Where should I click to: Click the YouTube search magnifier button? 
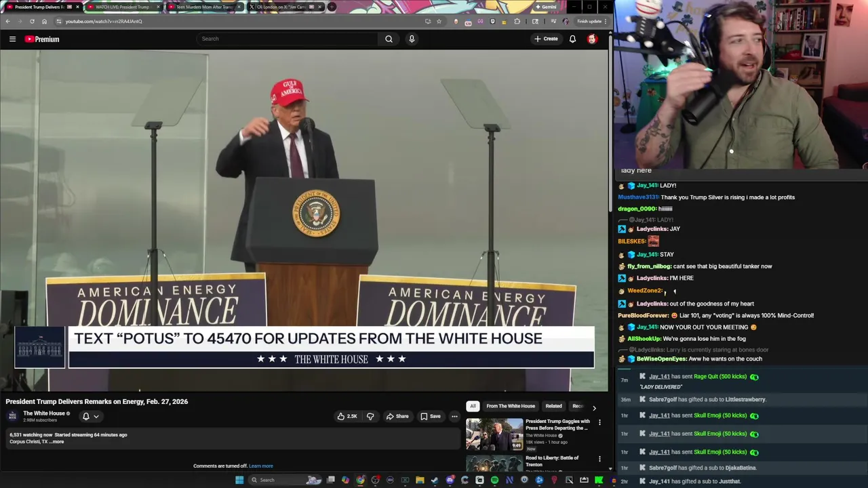coord(389,39)
